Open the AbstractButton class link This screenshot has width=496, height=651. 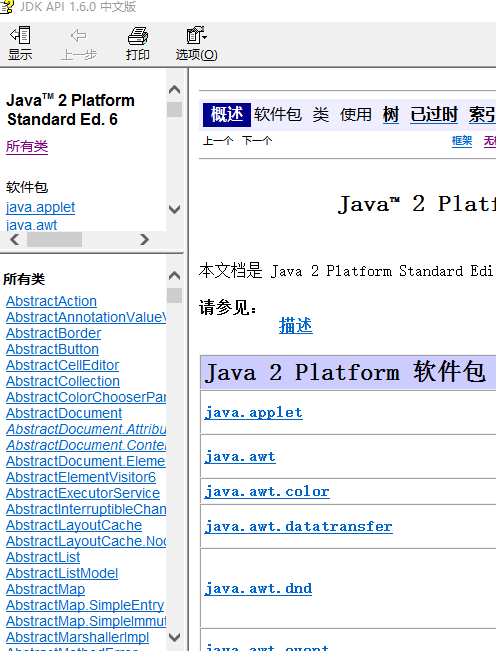[52, 349]
